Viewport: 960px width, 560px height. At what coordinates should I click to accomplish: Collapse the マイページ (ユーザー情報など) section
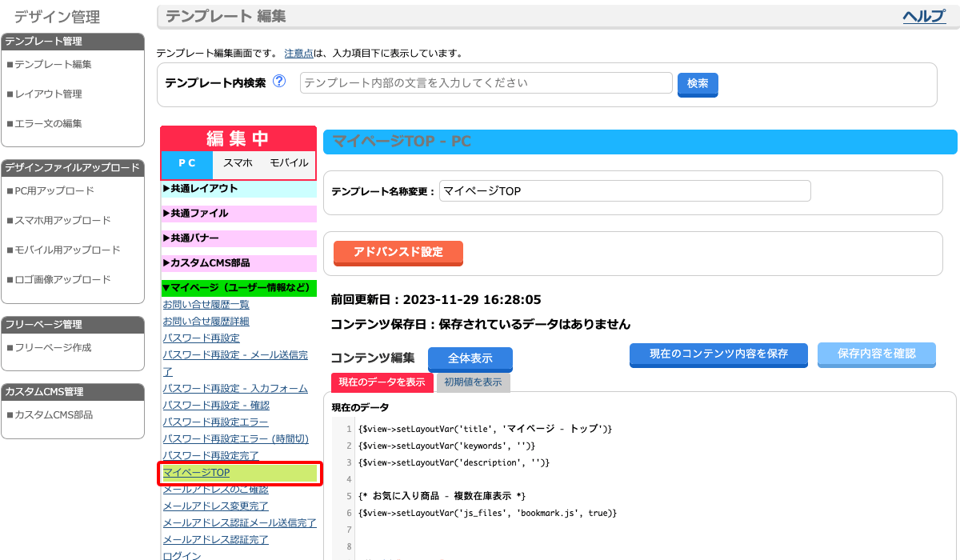point(238,288)
